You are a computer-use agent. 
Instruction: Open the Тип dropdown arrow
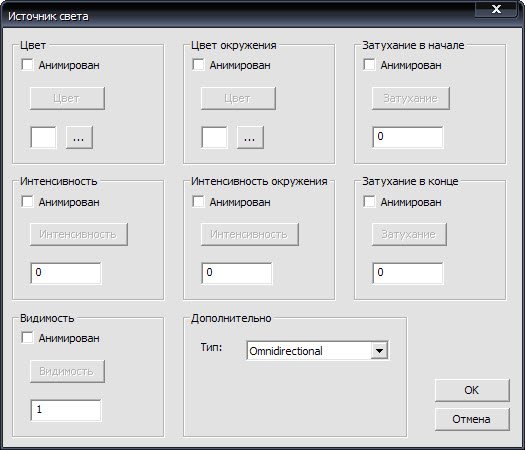[379, 351]
